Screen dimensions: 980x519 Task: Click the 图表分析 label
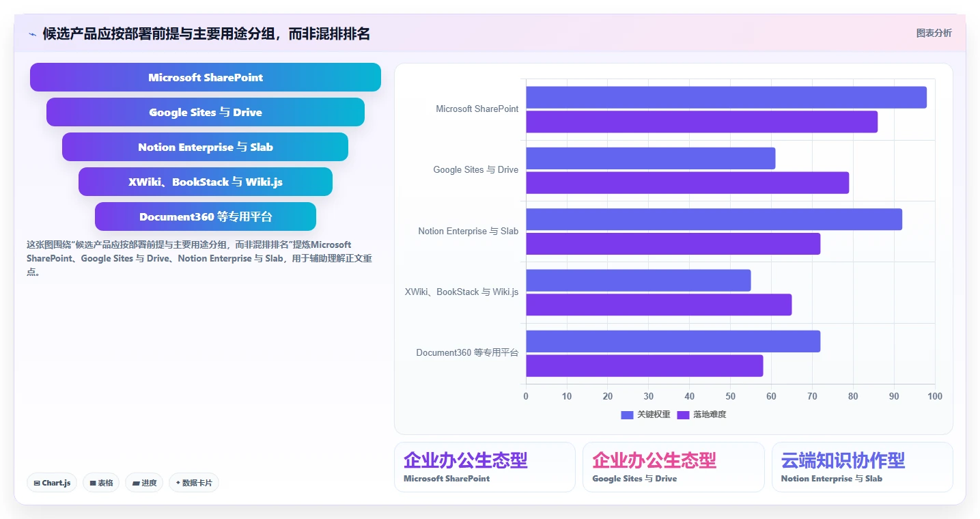click(934, 33)
